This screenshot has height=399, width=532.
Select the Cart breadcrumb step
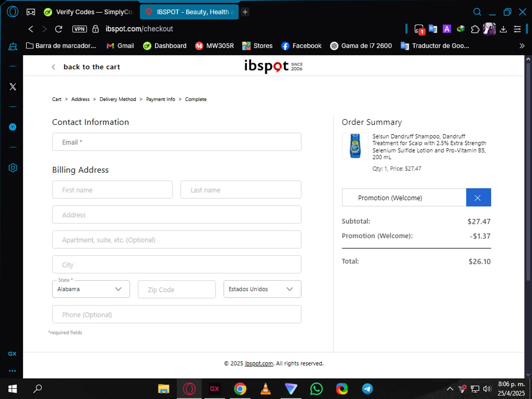pyautogui.click(x=57, y=99)
